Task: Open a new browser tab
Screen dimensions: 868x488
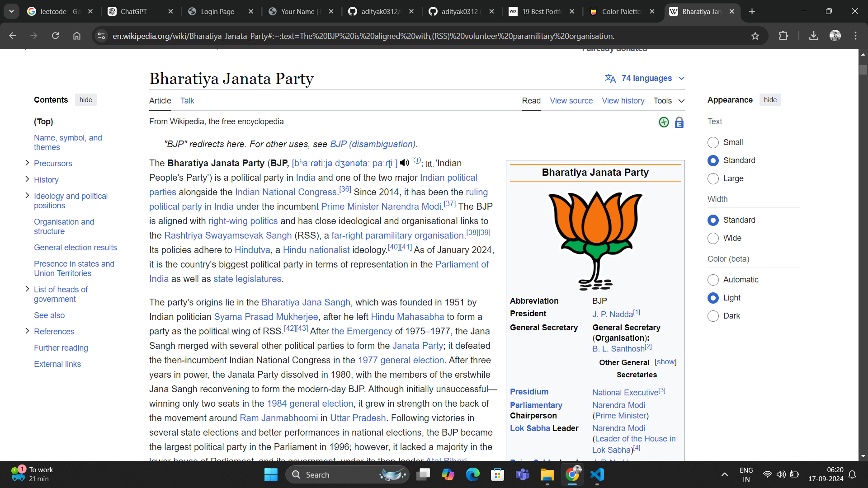Action: 752,11
